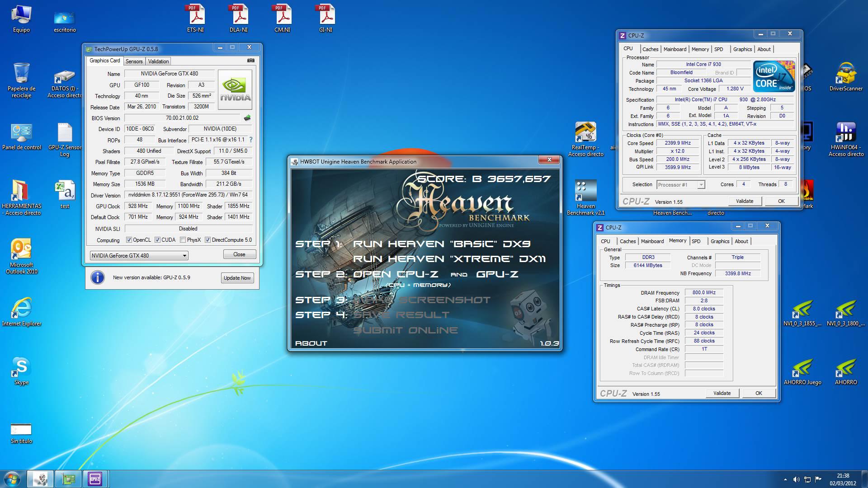868x488 pixels.
Task: Open the CM.NI PDF file
Action: (282, 19)
